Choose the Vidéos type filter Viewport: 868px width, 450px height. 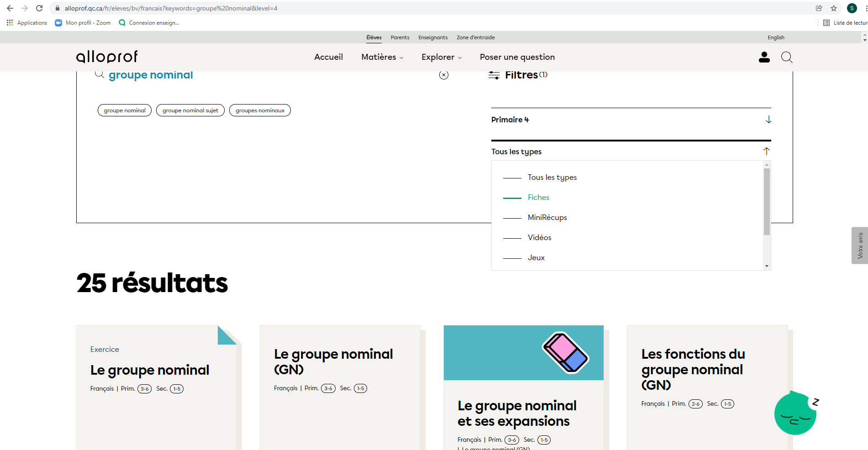[539, 238]
